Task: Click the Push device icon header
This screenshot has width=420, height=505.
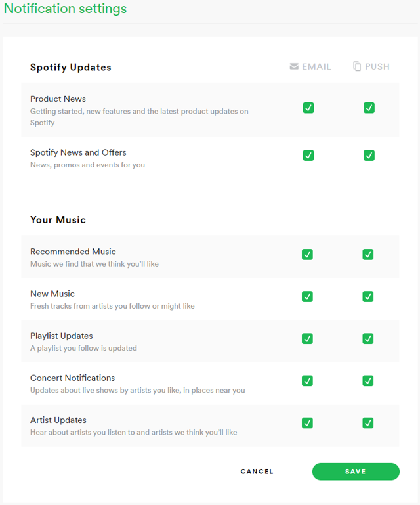Action: 357,66
